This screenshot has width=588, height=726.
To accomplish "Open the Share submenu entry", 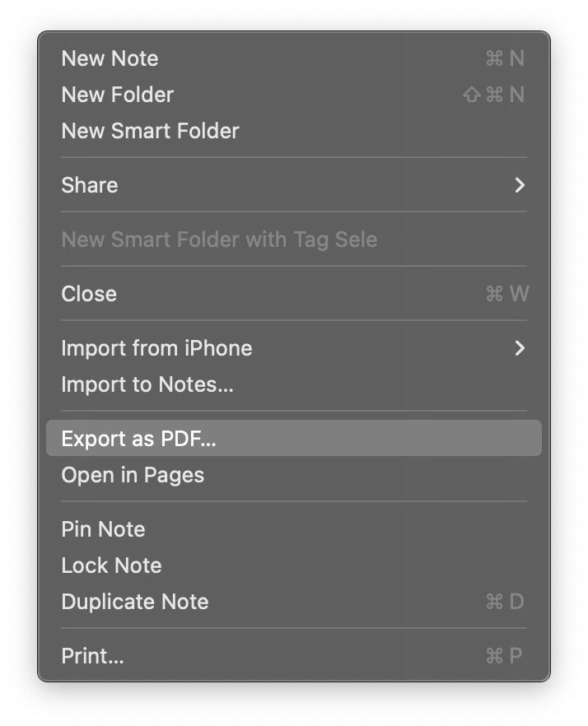I will click(x=294, y=185).
